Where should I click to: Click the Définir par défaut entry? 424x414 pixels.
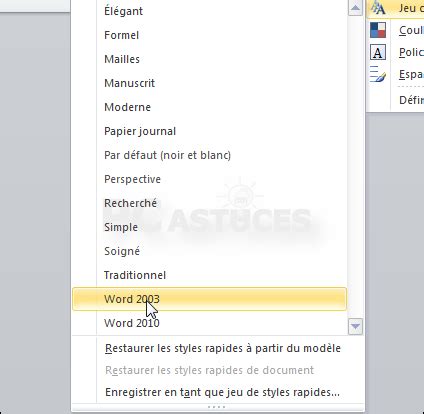(x=411, y=100)
